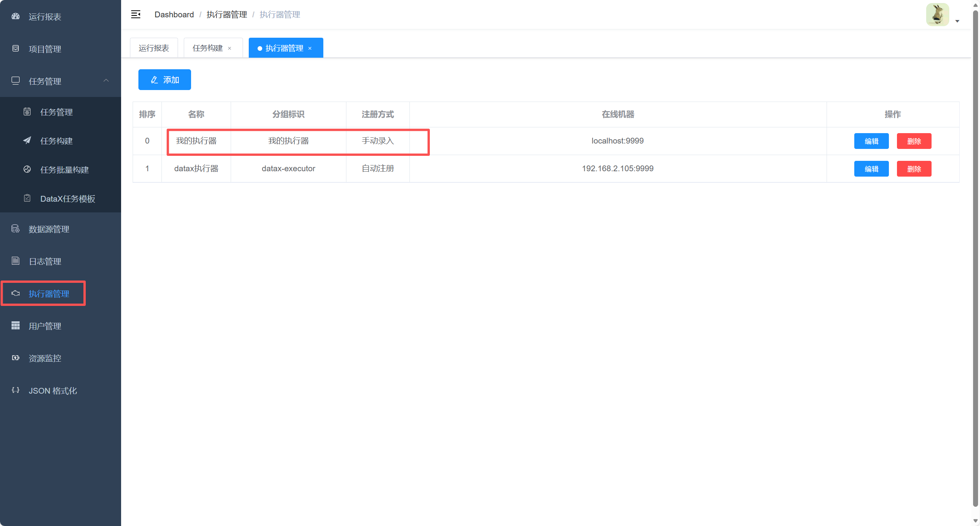Open 用户管理 in sidebar
The height and width of the screenshot is (526, 980).
[x=45, y=326]
